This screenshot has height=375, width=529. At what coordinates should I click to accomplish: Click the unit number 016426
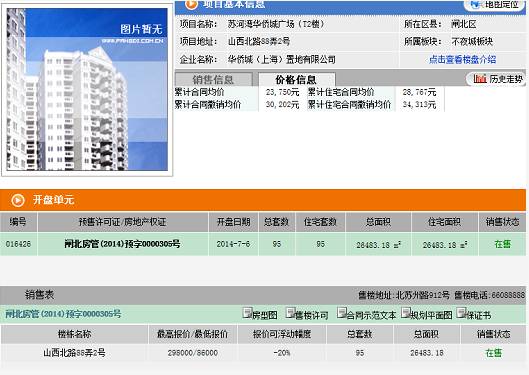18,244
